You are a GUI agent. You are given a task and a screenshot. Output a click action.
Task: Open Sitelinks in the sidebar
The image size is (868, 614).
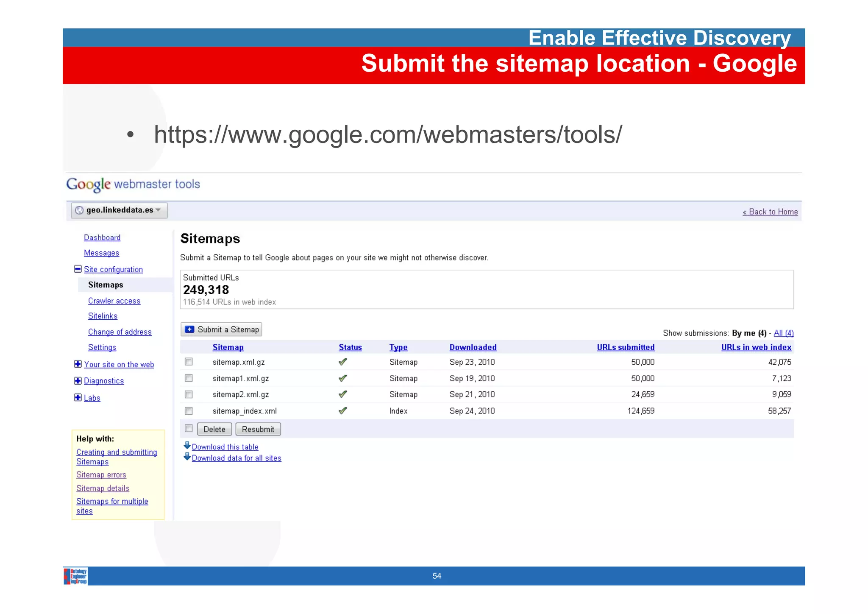[103, 316]
